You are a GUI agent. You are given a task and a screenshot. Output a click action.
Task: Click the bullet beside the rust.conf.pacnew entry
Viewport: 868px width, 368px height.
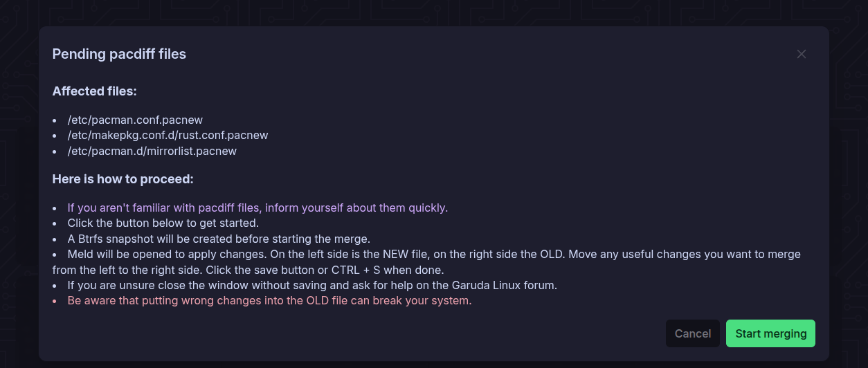pos(55,136)
